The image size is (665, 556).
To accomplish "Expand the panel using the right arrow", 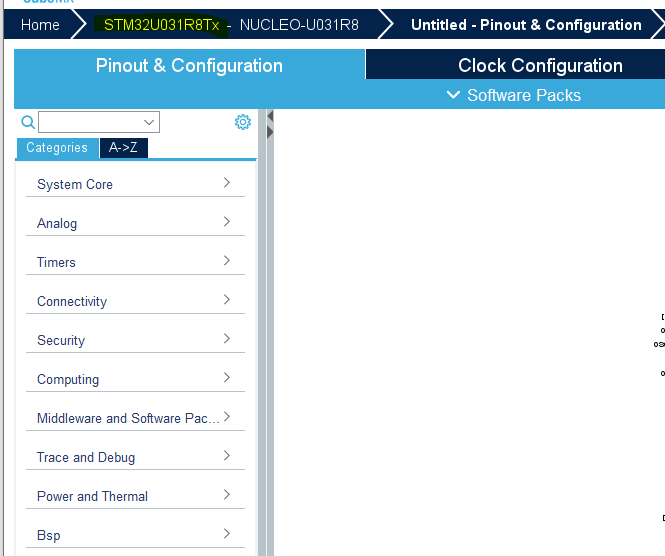I will point(270,132).
